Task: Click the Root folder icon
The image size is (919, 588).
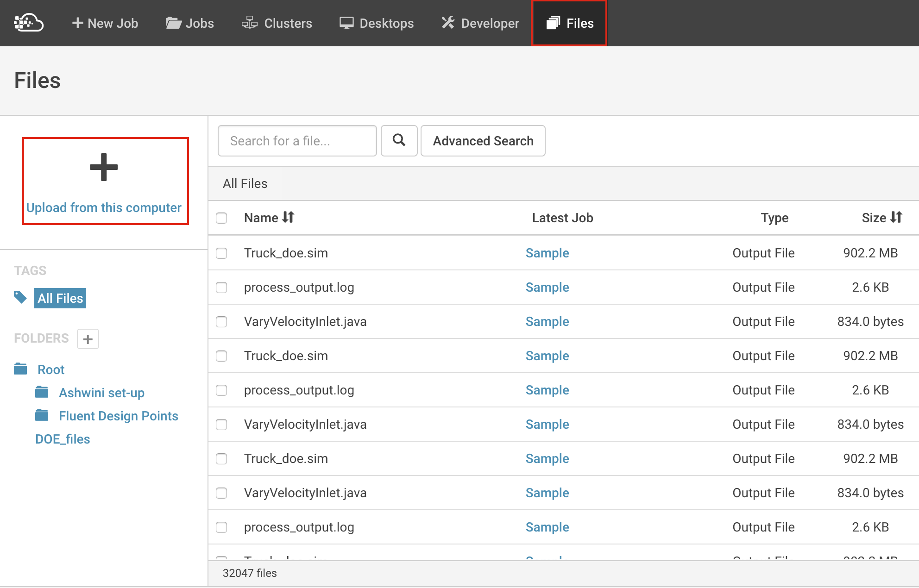Action: pyautogui.click(x=20, y=369)
